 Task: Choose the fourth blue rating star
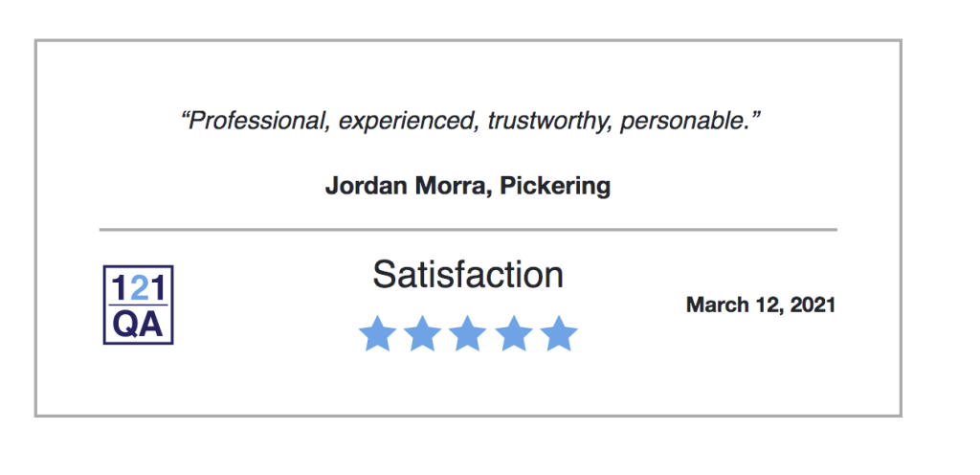[x=513, y=333]
